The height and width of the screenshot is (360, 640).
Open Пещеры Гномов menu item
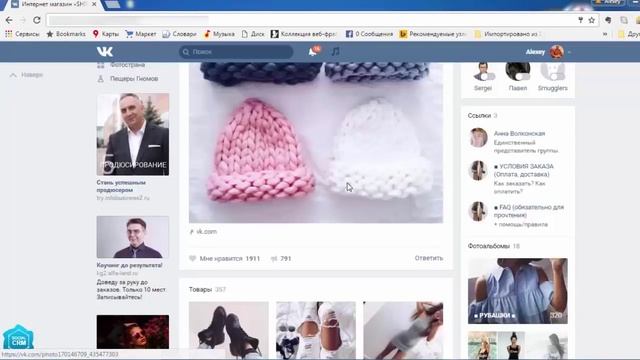pyautogui.click(x=134, y=78)
